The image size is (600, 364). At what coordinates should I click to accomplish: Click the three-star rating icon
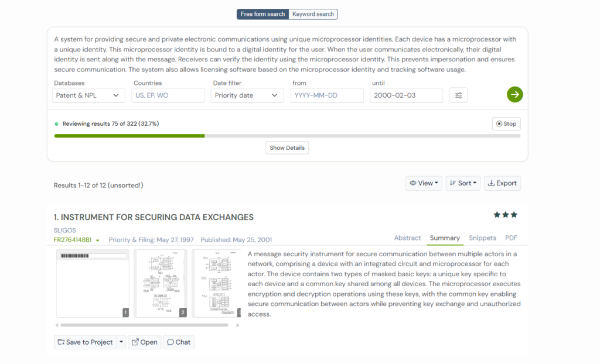click(505, 215)
